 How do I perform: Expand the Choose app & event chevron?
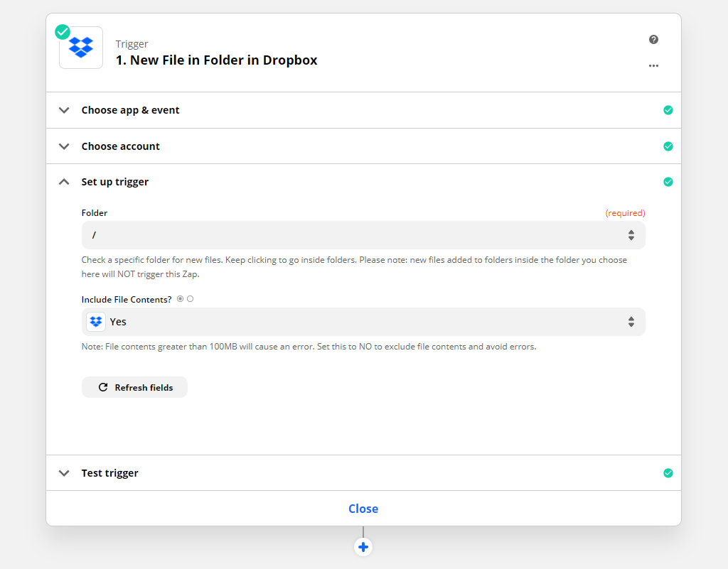tap(65, 110)
